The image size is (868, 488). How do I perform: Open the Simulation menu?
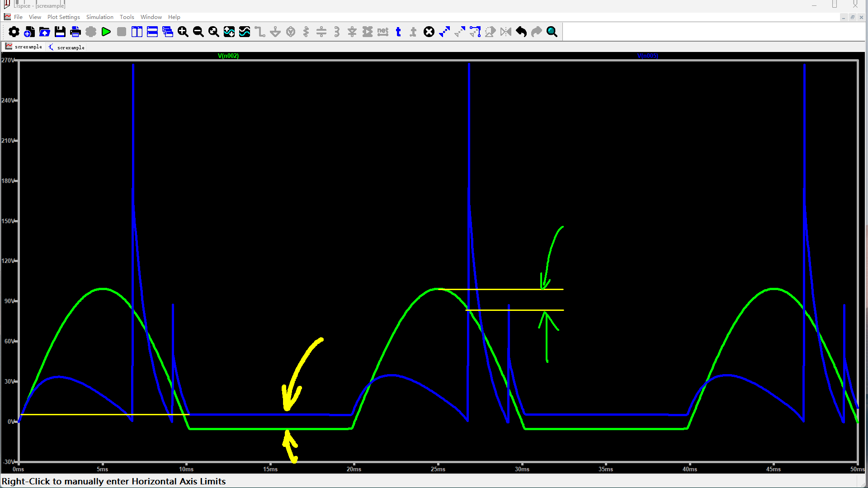pos(99,17)
